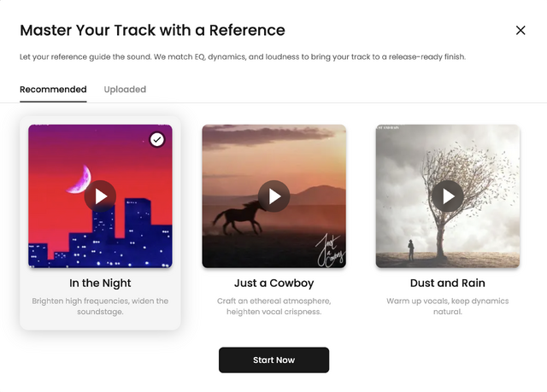
Task: Click the 'Master Your Track with a Reference' heading
Action: (152, 31)
